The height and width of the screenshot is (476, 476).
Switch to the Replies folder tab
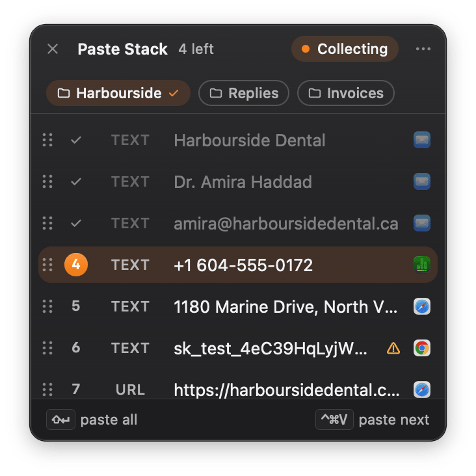pos(244,93)
